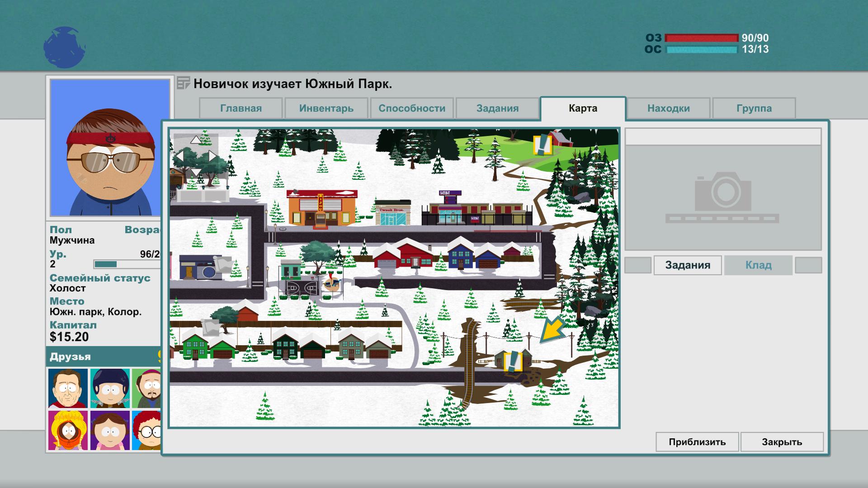Click blank button left of Задания filter
This screenshot has height=488, width=868.
point(638,265)
